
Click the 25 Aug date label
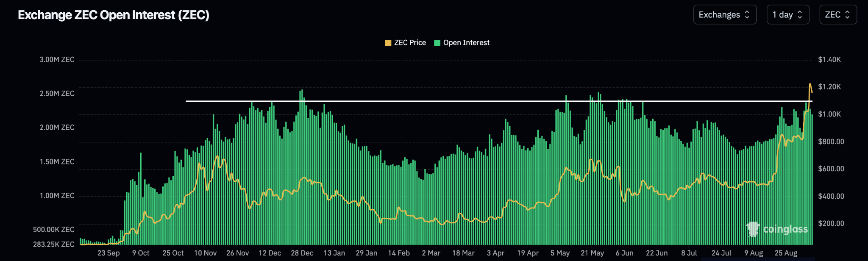tap(786, 253)
